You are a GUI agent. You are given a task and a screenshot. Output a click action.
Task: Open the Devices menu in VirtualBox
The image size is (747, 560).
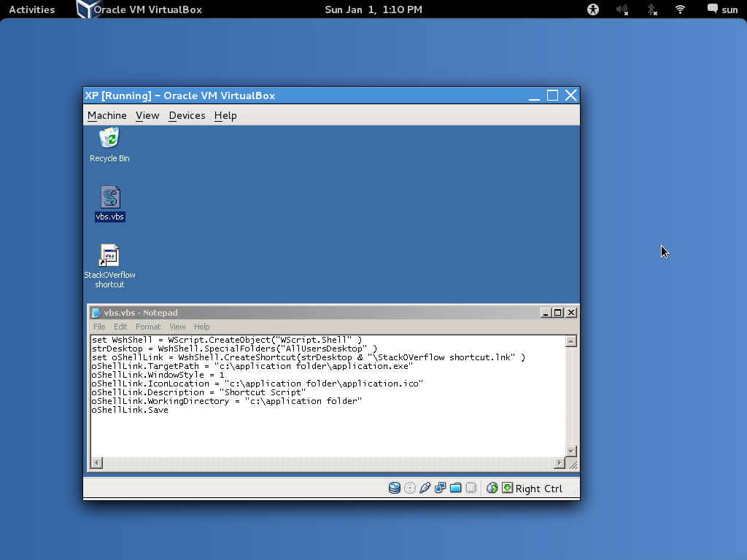tap(187, 115)
